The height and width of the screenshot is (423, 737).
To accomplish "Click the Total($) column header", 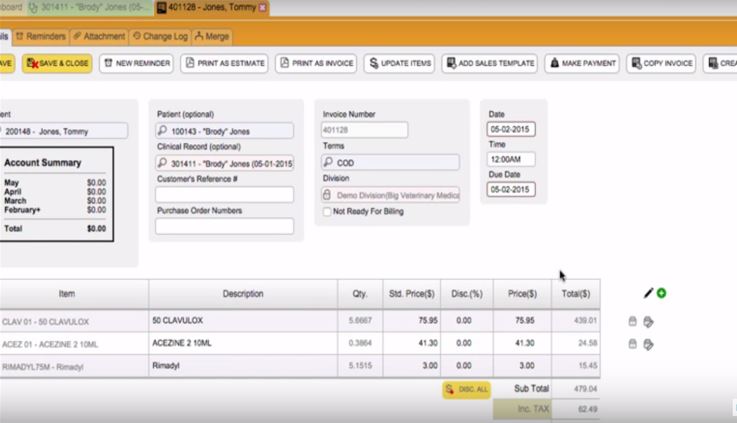I will [x=576, y=294].
